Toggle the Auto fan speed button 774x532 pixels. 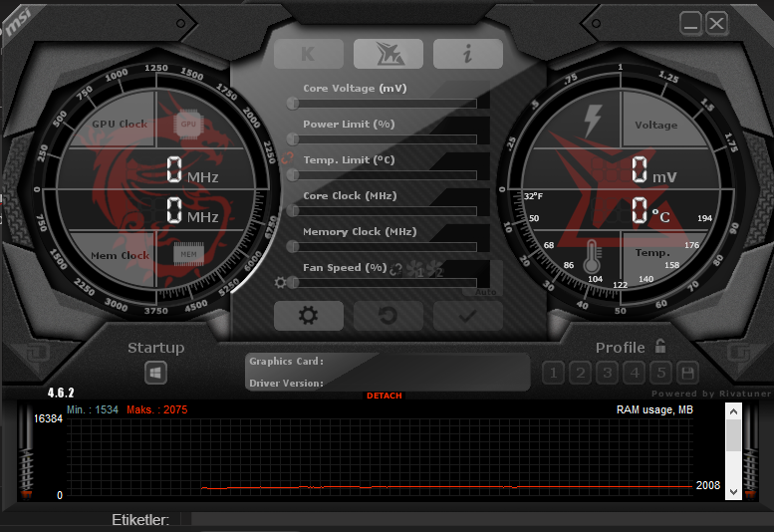point(486,292)
